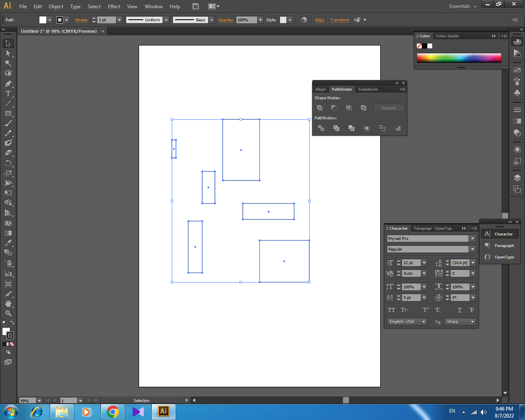525x420 pixels.
Task: Pick the Eyedropper tool
Action: [x=8, y=243]
